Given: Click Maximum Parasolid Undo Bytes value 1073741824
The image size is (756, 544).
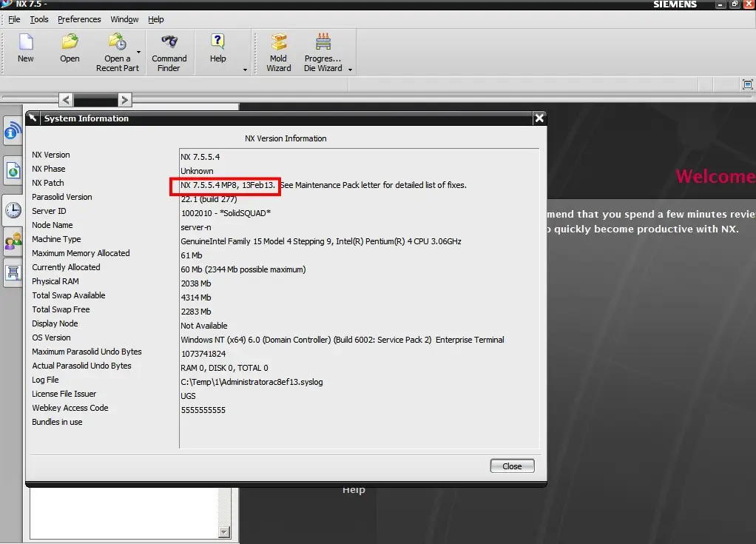Looking at the screenshot, I should tap(203, 354).
